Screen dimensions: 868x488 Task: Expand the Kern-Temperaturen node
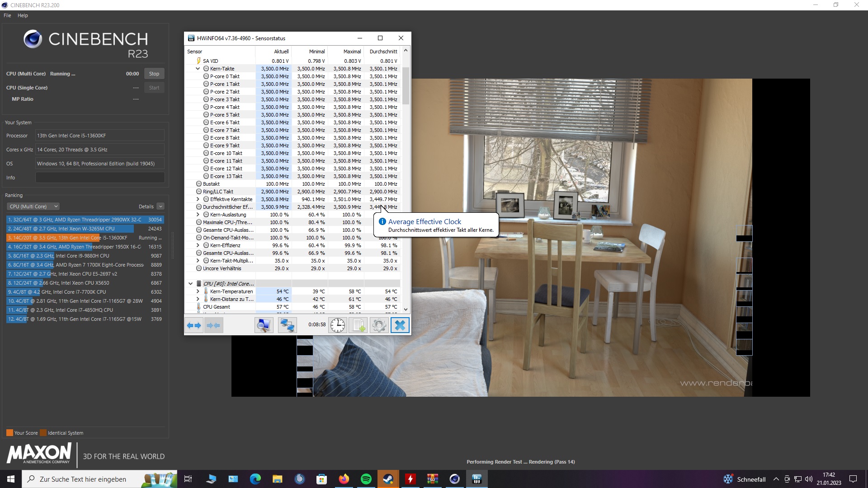point(198,291)
